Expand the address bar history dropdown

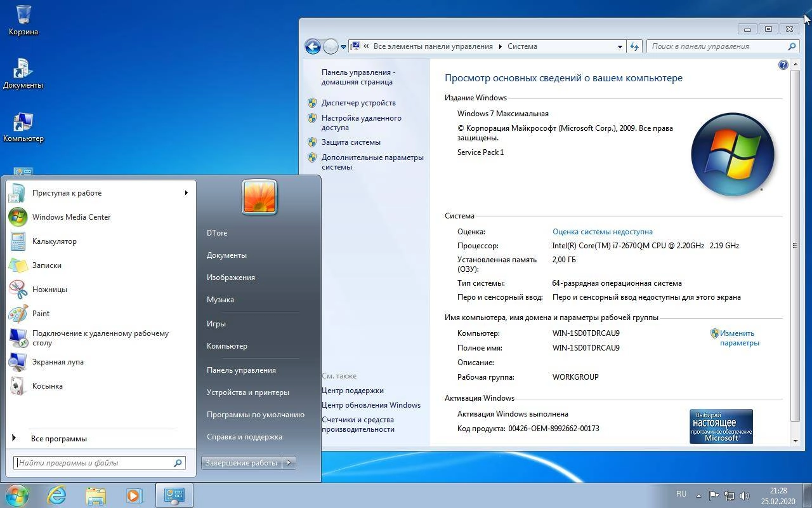tap(620, 46)
